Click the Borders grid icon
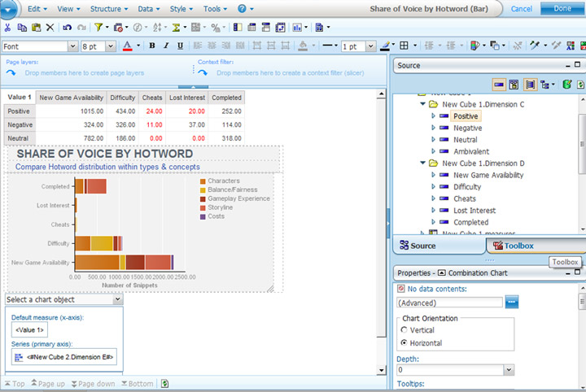This screenshot has height=392, width=586. [x=404, y=46]
